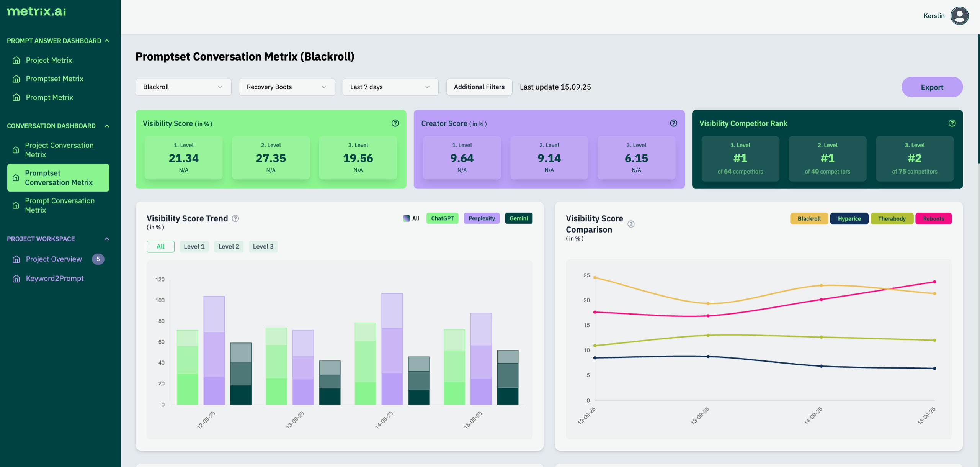This screenshot has width=980, height=467.
Task: Open Additional Filters
Action: (479, 87)
